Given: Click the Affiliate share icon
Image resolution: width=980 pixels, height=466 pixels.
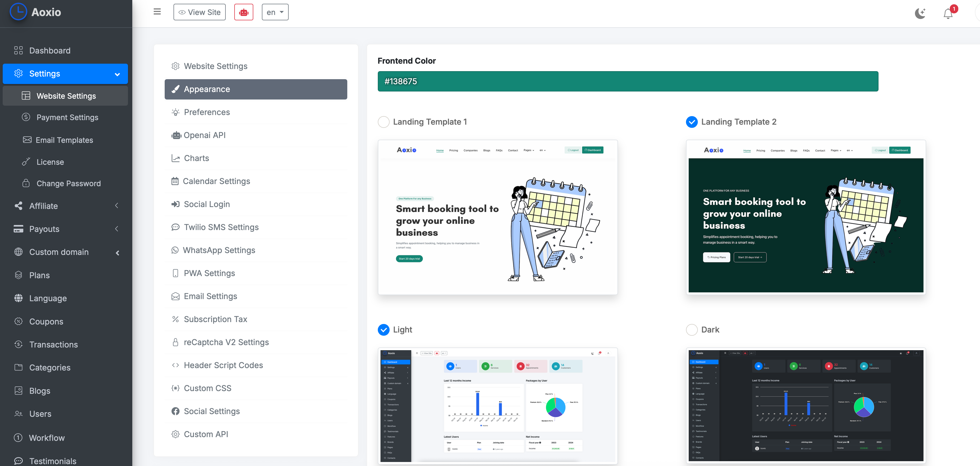Looking at the screenshot, I should [18, 206].
